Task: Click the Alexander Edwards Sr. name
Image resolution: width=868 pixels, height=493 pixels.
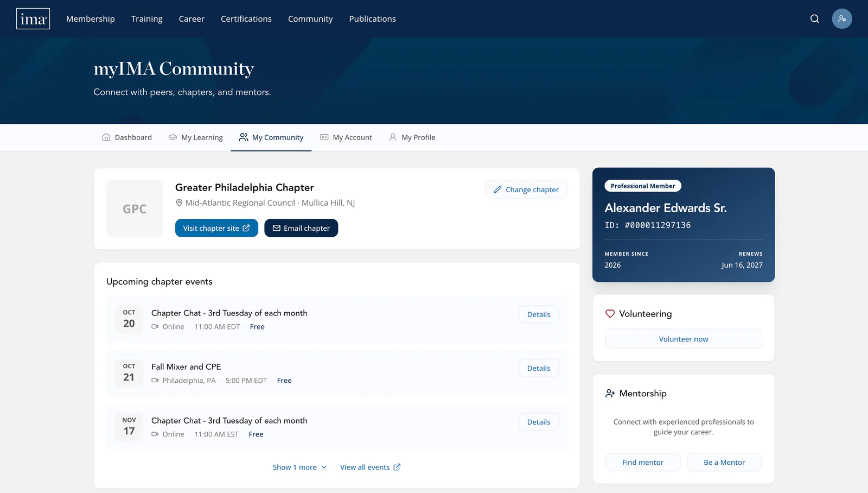Action: [666, 208]
